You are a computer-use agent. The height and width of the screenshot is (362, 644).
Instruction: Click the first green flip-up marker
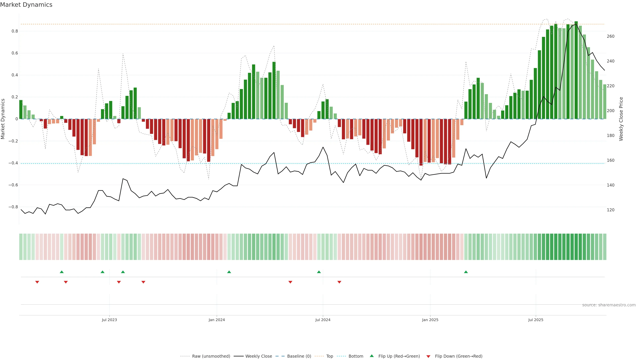pyautogui.click(x=62, y=272)
